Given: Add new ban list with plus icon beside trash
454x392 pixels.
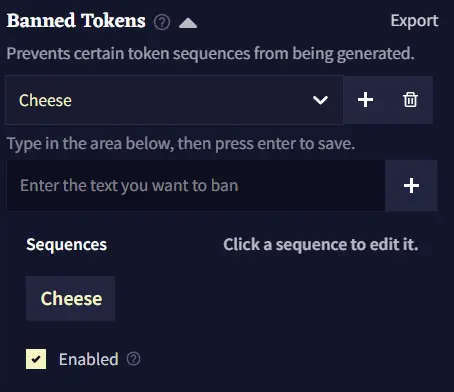Looking at the screenshot, I should tap(365, 100).
